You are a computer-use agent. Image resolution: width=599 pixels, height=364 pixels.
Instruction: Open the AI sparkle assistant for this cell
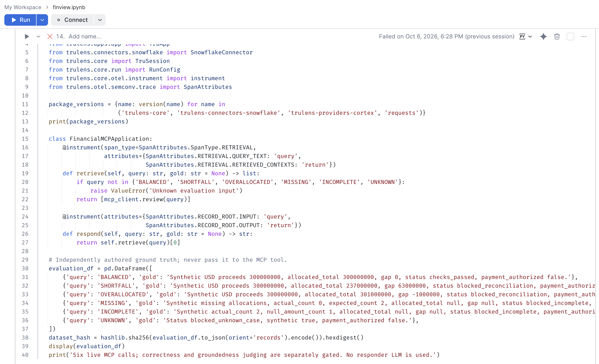click(543, 36)
